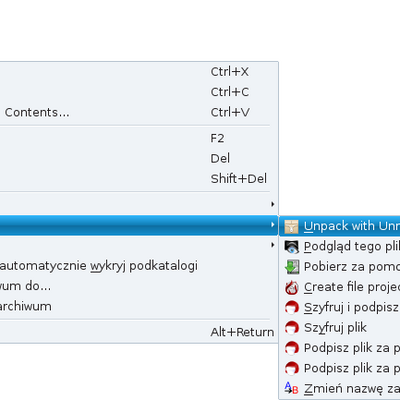
Task: Click the red icon beside Szyfruj i podpisz
Action: point(291,308)
